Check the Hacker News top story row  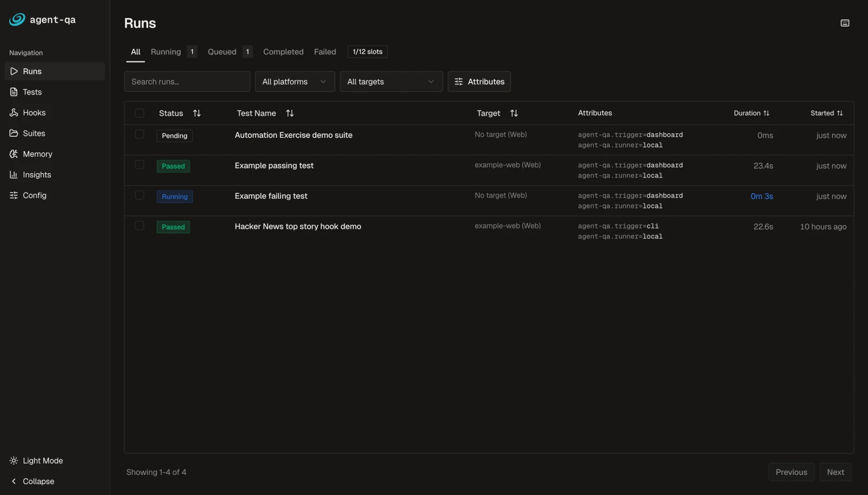pyautogui.click(x=139, y=225)
